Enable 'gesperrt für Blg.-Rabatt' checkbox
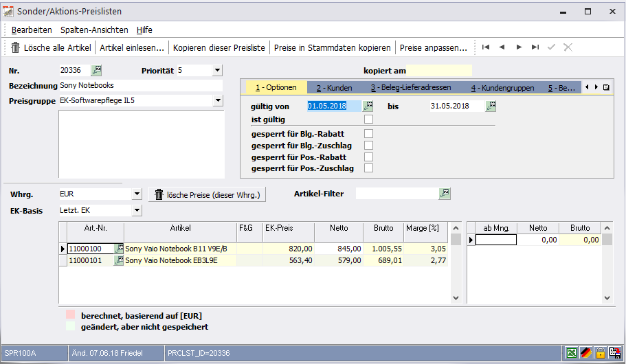Viewport: 626px width, 364px height. tap(368, 134)
